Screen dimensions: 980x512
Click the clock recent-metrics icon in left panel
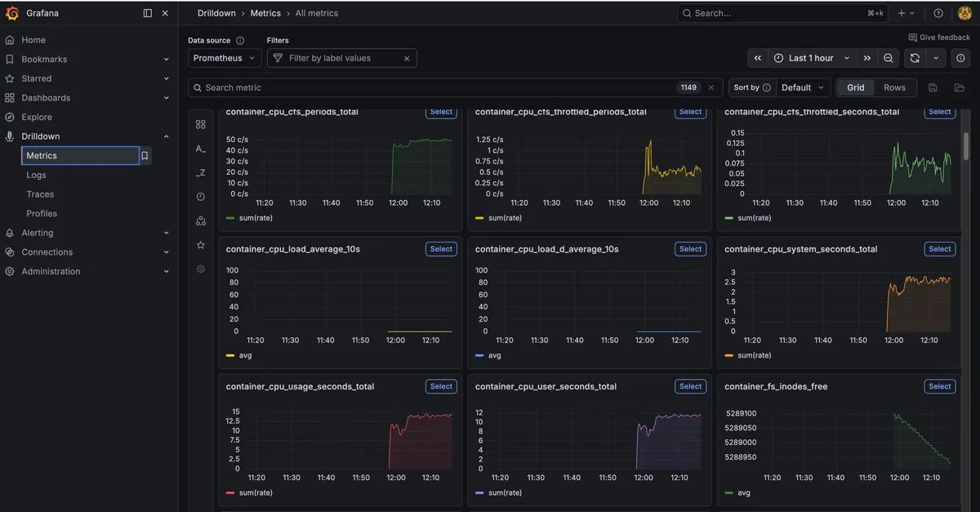click(200, 196)
